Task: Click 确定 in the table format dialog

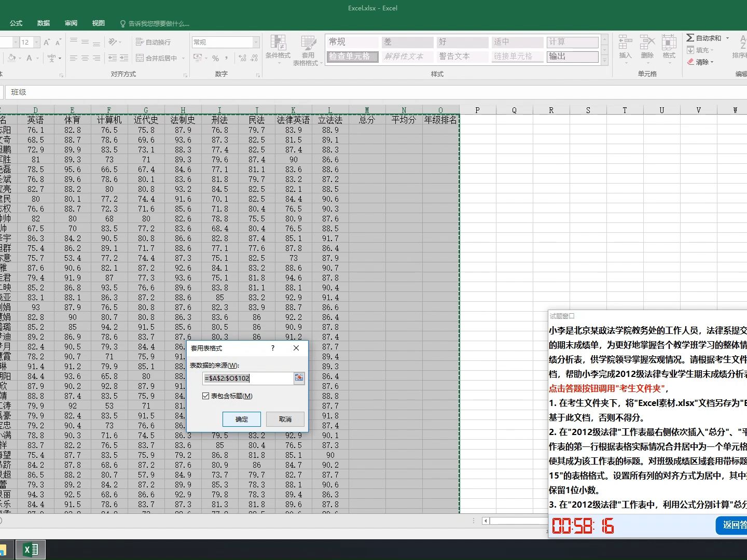Action: 242,419
